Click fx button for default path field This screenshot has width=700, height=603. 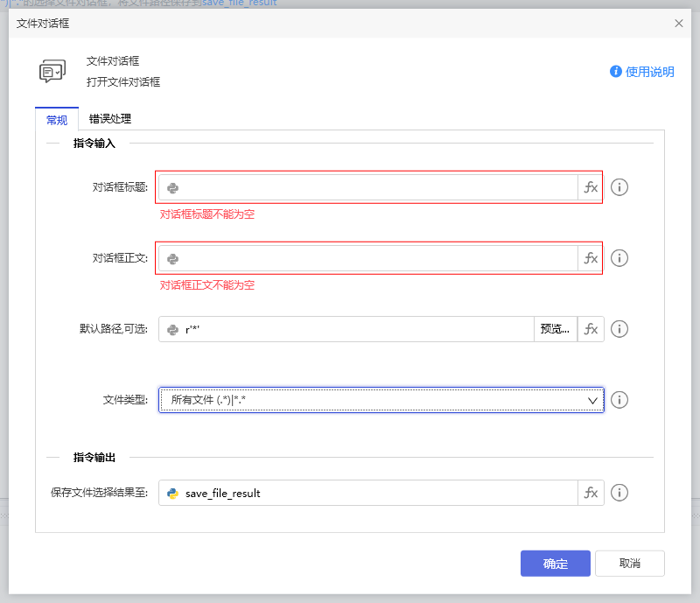(591, 329)
